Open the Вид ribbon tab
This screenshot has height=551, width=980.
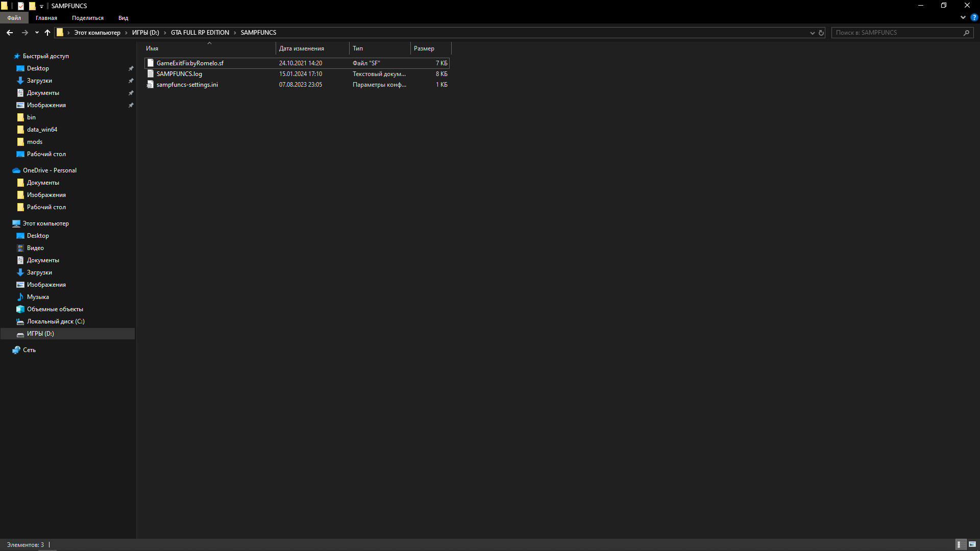click(123, 18)
